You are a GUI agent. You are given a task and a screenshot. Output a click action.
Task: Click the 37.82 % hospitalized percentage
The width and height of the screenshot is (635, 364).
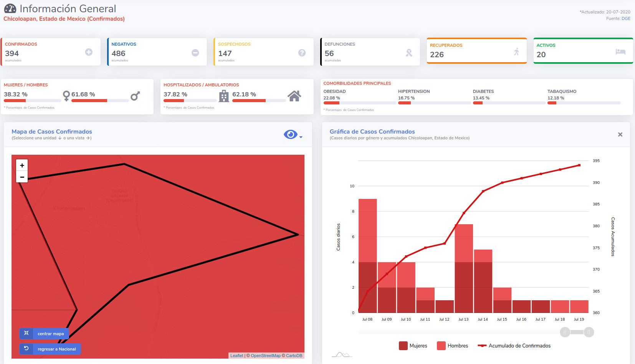pos(175,94)
